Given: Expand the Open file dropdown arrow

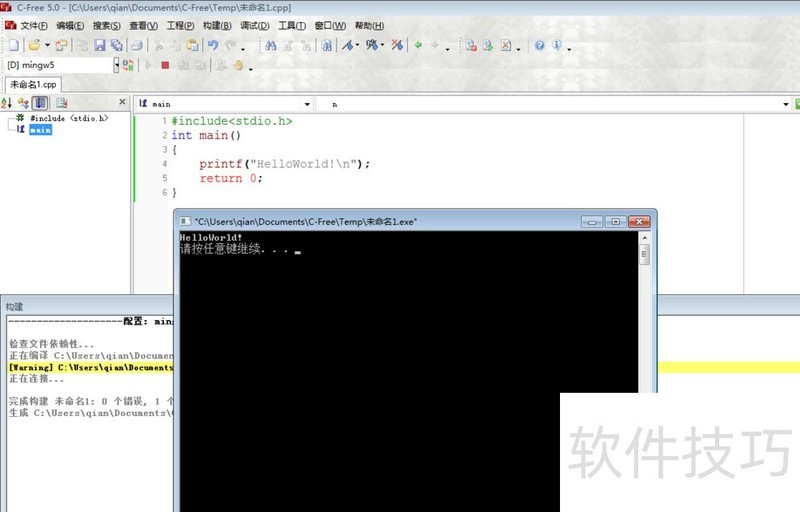Looking at the screenshot, I should coord(47,45).
